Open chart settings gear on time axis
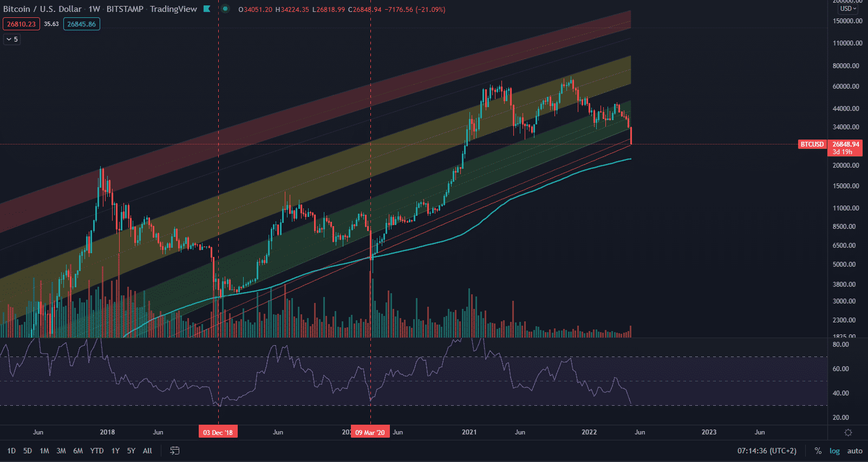868x462 pixels. [848, 432]
